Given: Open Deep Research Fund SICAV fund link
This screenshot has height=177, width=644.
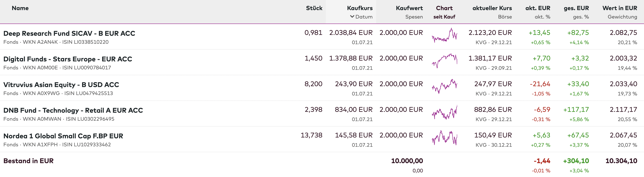Looking at the screenshot, I should [69, 33].
